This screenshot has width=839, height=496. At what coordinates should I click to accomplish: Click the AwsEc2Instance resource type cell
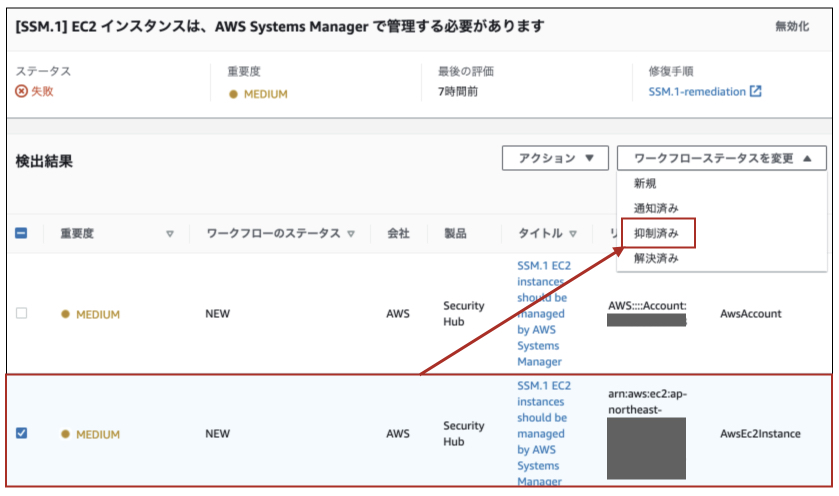(760, 433)
